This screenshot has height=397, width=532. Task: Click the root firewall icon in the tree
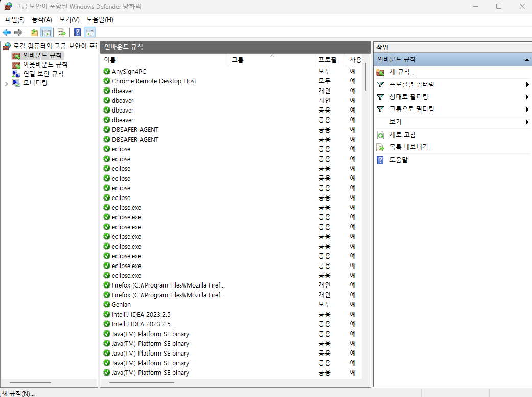pyautogui.click(x=7, y=46)
